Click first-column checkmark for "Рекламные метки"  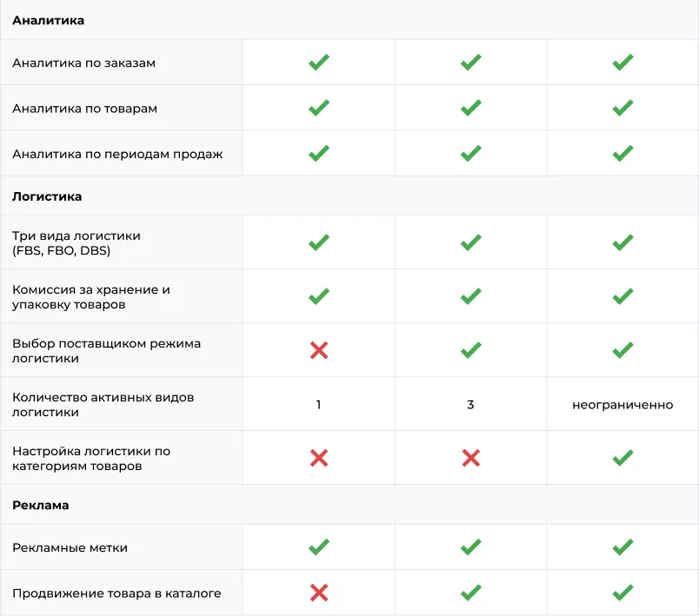(319, 547)
